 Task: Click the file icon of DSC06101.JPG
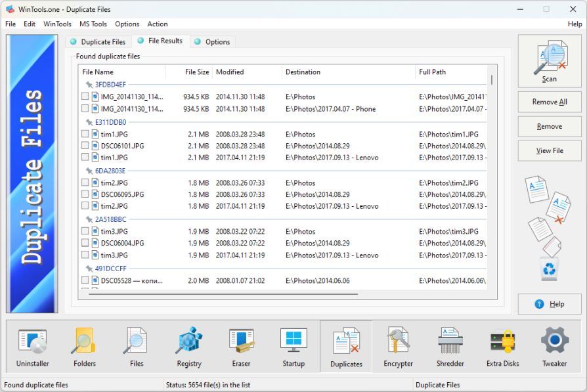pyautogui.click(x=95, y=146)
